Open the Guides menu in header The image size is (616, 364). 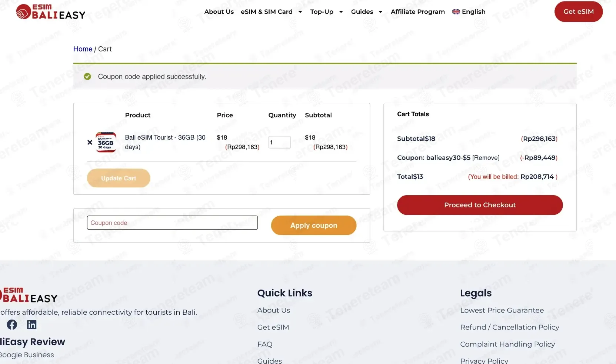click(362, 12)
